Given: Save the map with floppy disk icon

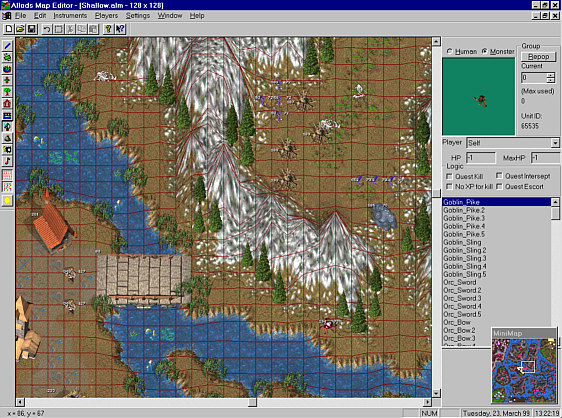Looking at the screenshot, I should pos(32,29).
